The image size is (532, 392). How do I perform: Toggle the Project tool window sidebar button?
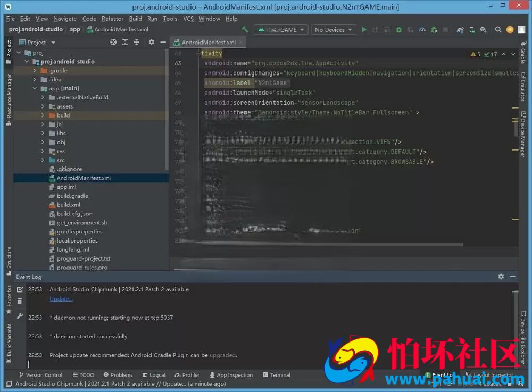coord(9,52)
